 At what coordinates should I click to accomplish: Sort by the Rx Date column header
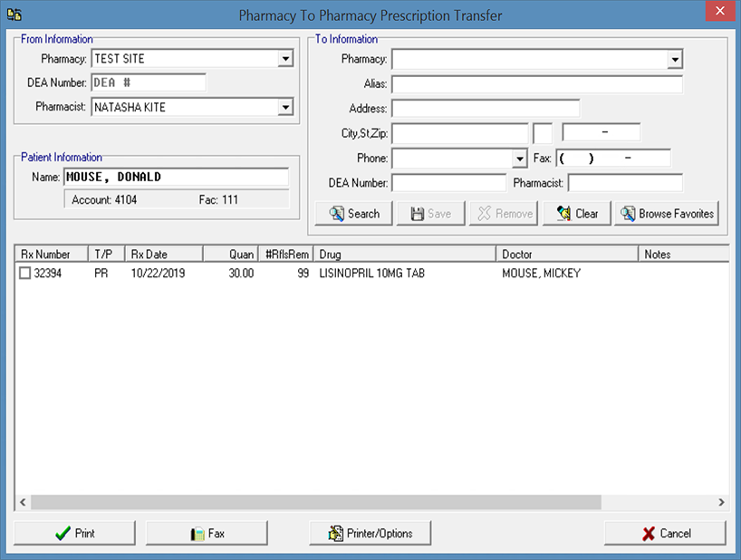pos(163,255)
